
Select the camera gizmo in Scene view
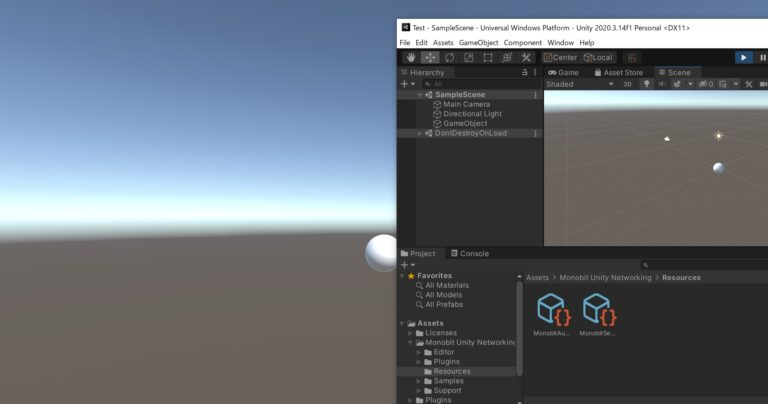(x=667, y=139)
